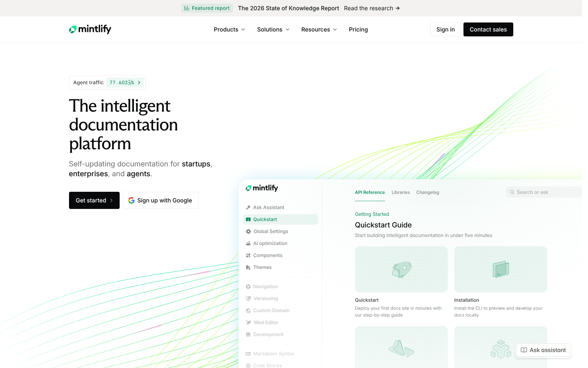Click the Development sidebar icon
588x368 pixels.
[248, 334]
